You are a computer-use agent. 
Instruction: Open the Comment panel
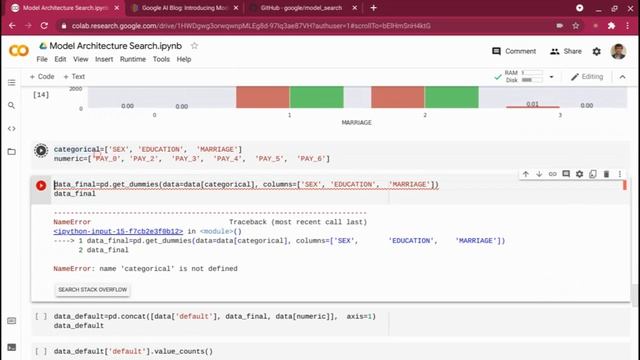tap(514, 51)
